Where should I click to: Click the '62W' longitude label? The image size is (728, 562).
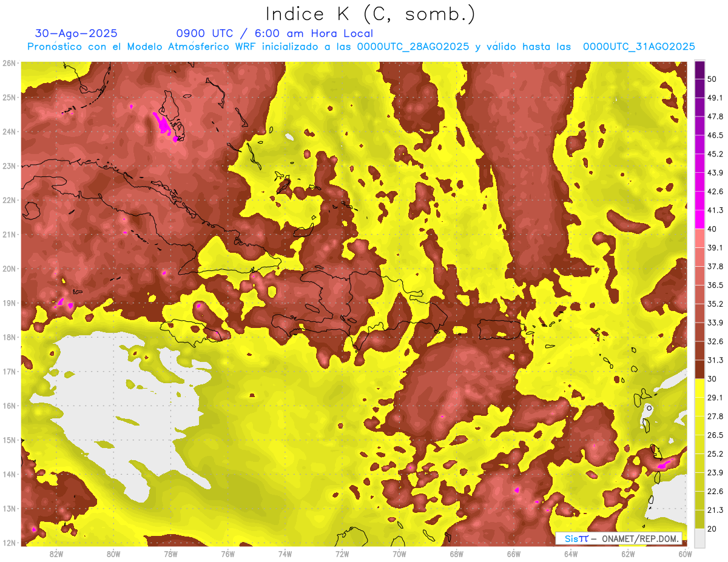tap(628, 554)
